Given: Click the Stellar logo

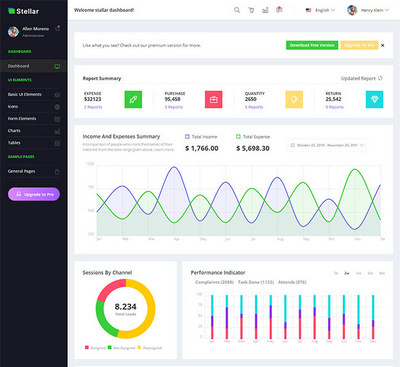Looking at the screenshot, I should tap(23, 11).
